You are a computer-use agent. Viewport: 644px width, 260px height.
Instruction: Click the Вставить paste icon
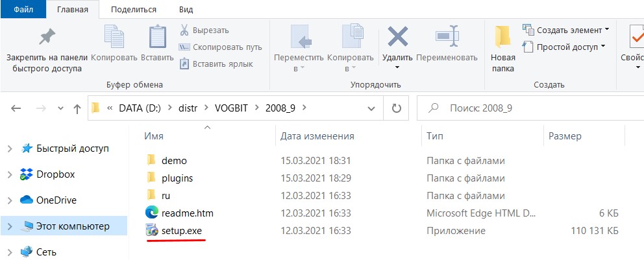[x=157, y=36]
